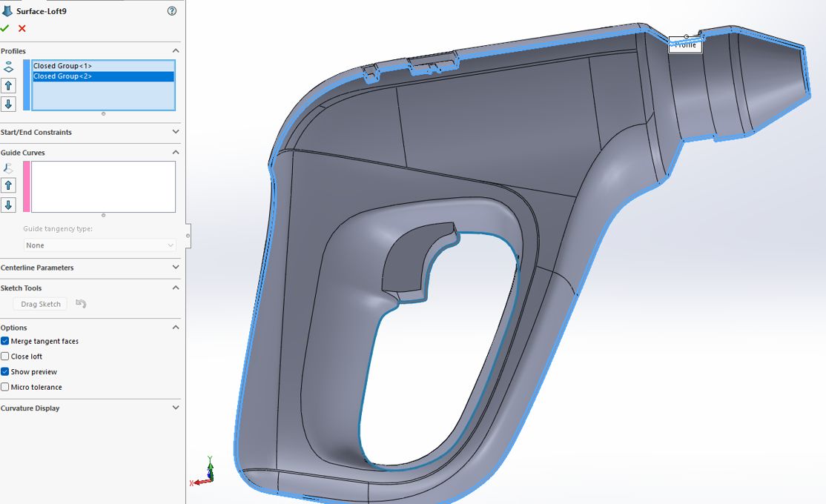826x504 pixels.
Task: Click the pink guide curve selection bar
Action: point(26,186)
